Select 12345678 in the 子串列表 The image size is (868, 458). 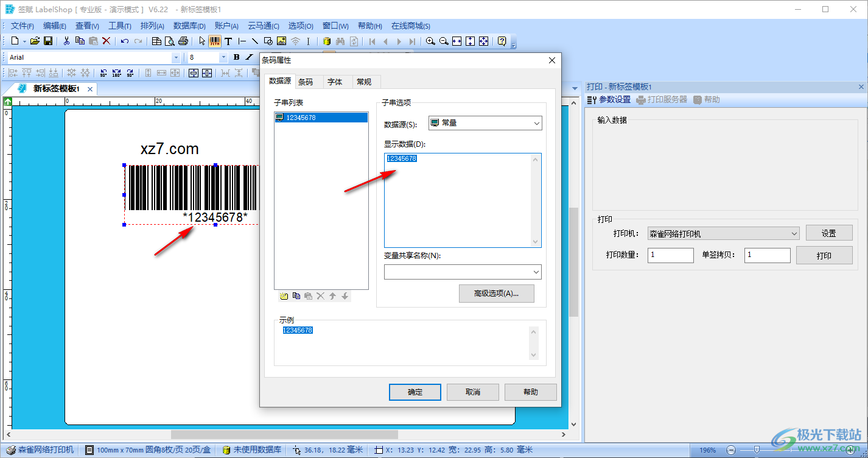pos(321,118)
